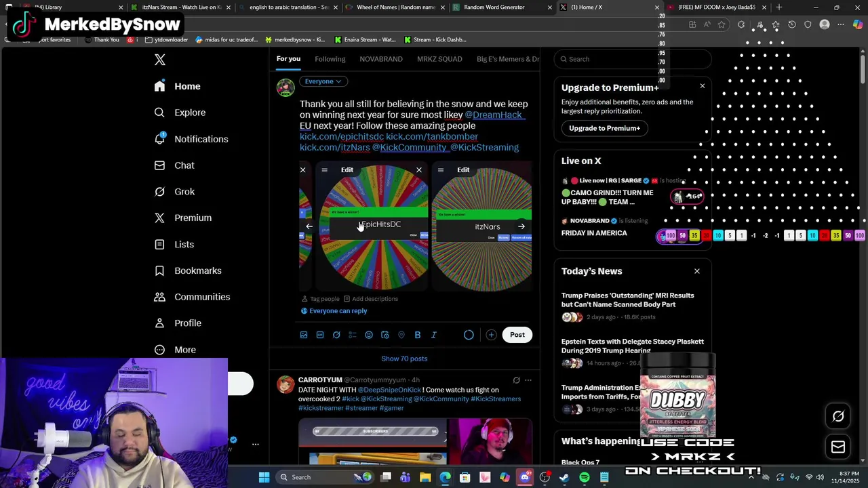Open the @DreamHack mention link
This screenshot has width=868, height=488.
point(493,115)
